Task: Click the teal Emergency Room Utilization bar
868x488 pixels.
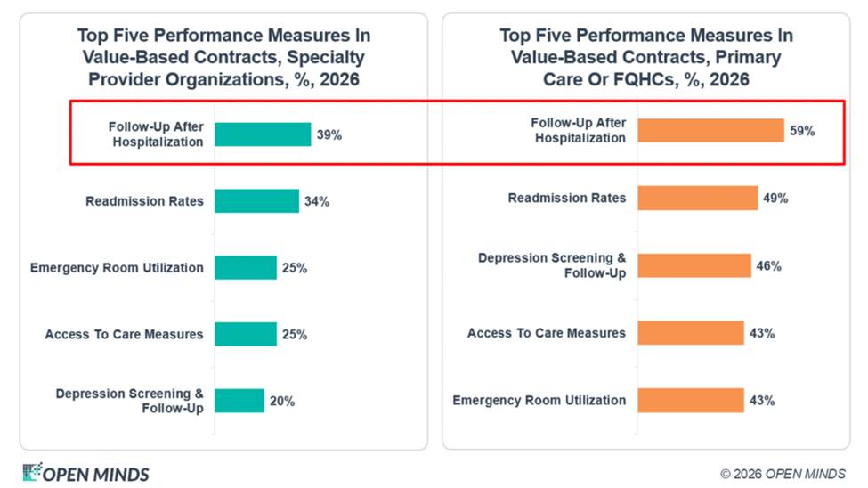Action: tap(246, 268)
